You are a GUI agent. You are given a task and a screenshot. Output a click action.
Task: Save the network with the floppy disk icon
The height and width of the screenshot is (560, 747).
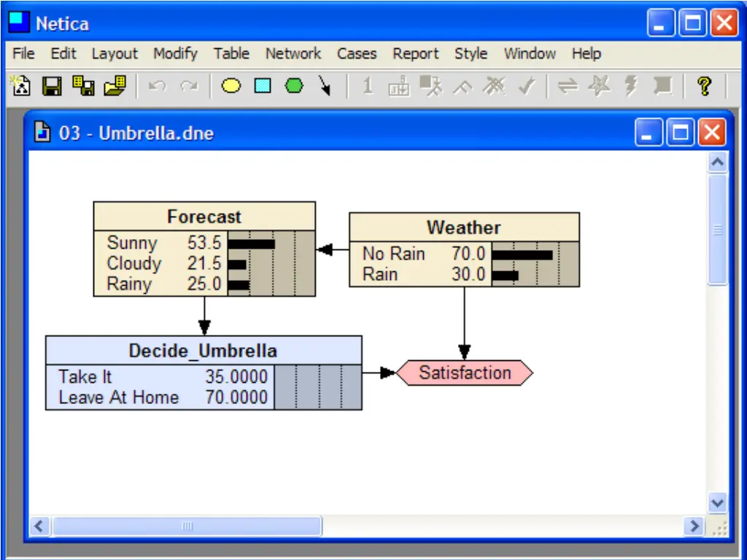[52, 86]
